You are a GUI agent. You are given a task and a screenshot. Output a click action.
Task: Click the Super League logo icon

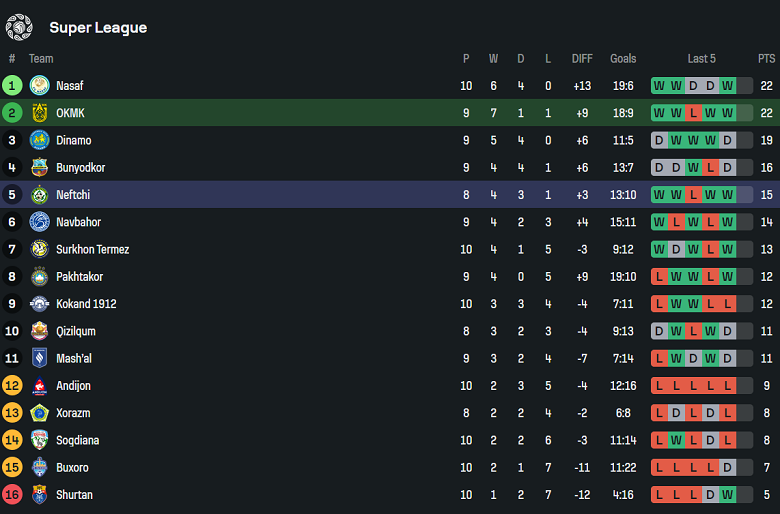coord(19,27)
